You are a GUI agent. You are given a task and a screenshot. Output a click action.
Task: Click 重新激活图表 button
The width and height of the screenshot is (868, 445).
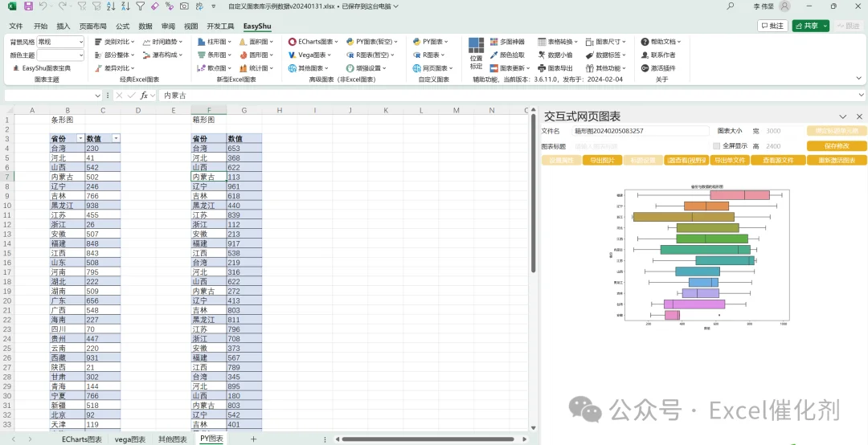[x=837, y=161]
